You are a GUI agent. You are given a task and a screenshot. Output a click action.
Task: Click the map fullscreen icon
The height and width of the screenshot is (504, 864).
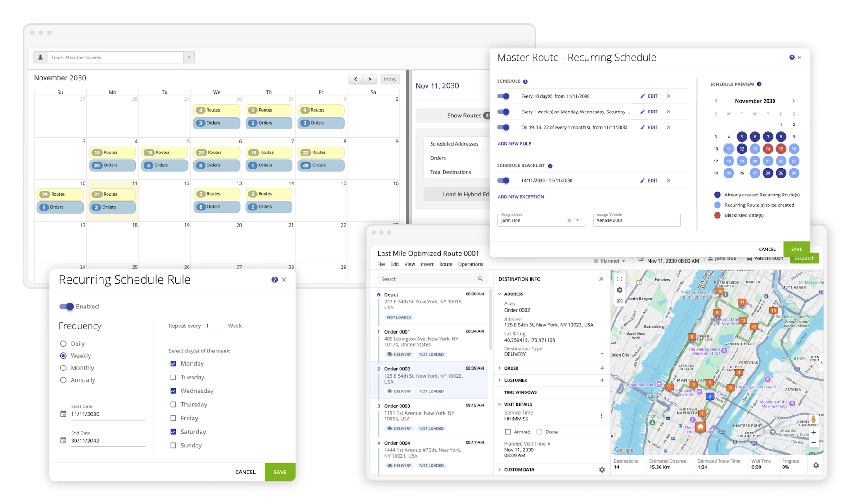coord(620,279)
